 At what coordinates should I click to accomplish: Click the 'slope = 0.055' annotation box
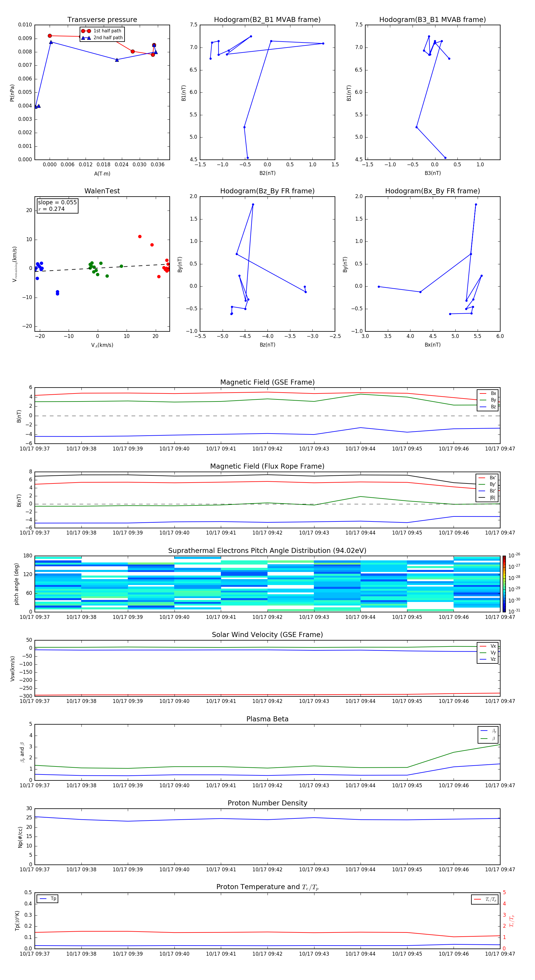57,206
